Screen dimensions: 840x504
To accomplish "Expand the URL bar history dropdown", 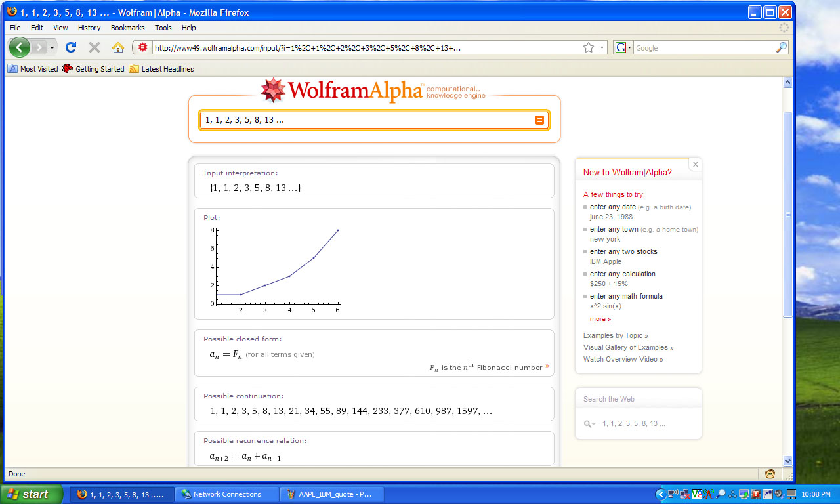I will coord(602,47).
